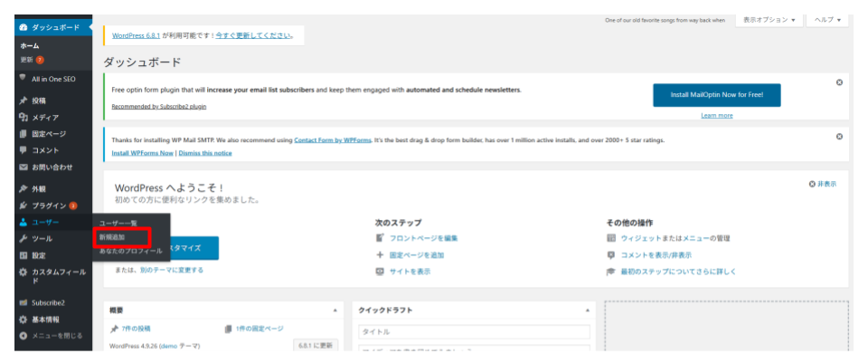Click the サイトを表示 link text
This screenshot has height=363, width=868.
pyautogui.click(x=410, y=272)
